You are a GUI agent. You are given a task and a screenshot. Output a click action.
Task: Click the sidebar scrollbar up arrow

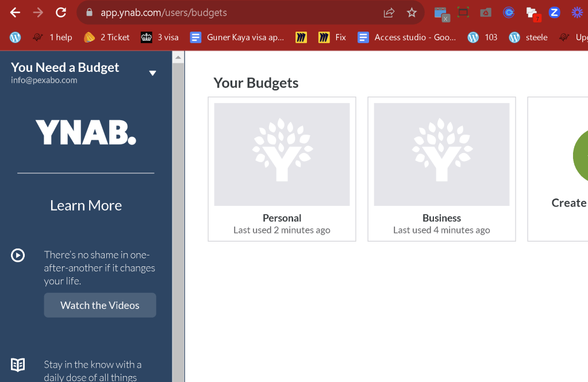click(x=178, y=58)
